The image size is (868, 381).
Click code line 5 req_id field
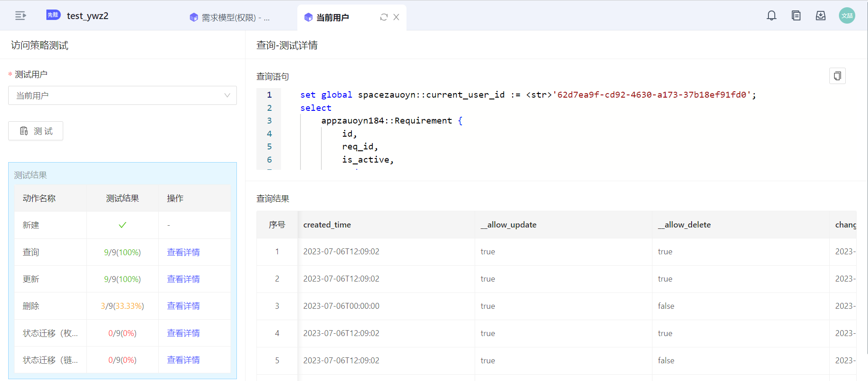pos(360,147)
